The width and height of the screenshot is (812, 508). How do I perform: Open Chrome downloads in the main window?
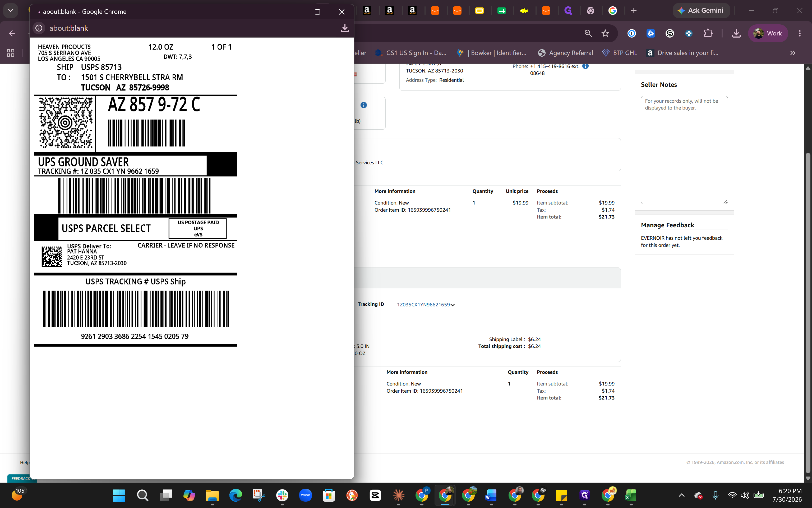[736, 33]
